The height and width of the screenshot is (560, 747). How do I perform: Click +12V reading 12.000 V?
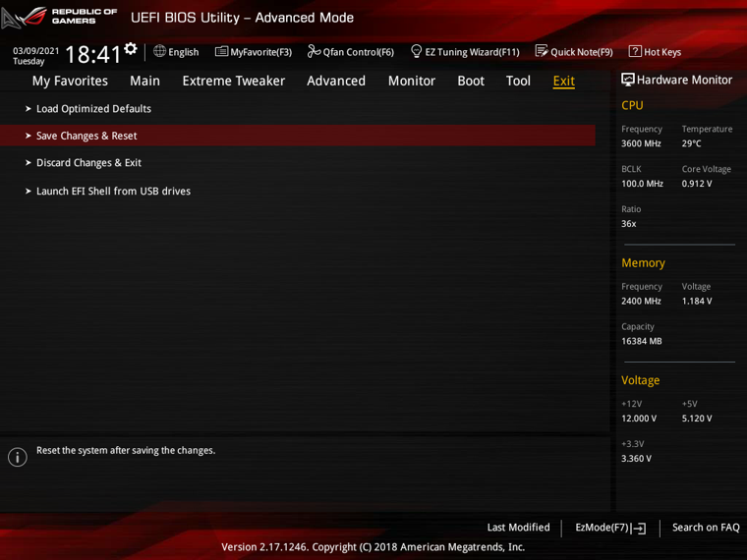[639, 419]
